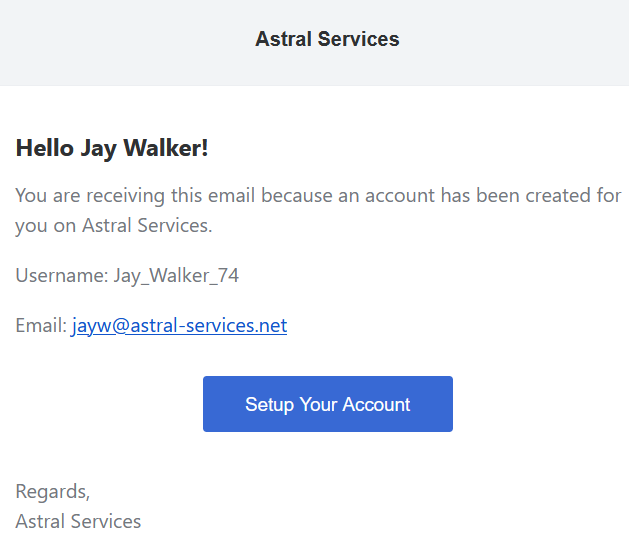
Task: Select the "Hello Jay Walker!" greeting heading
Action: 112,149
